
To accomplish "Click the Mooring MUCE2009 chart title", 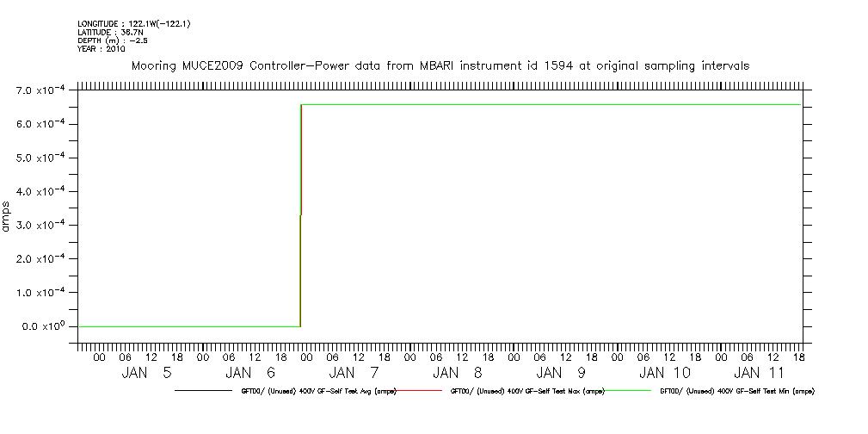I will [x=440, y=65].
